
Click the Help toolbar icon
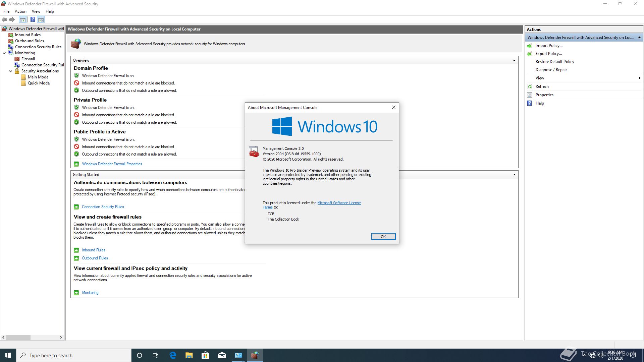coord(33,19)
